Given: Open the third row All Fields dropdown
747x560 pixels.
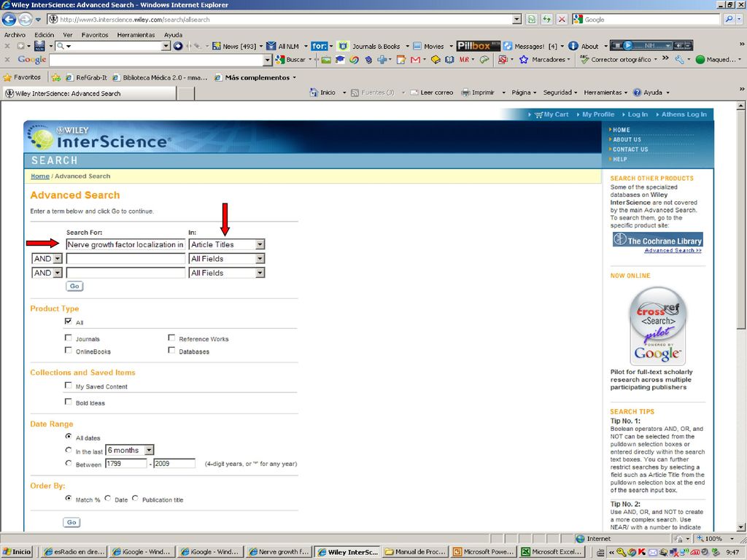Looking at the screenshot, I should click(227, 273).
